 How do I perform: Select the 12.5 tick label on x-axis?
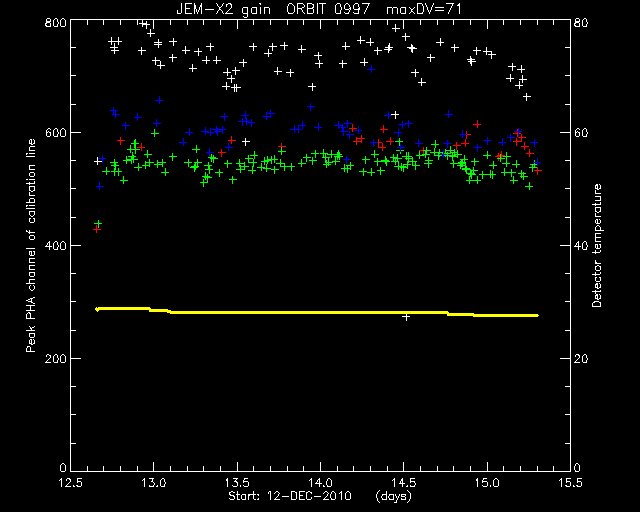(71, 483)
